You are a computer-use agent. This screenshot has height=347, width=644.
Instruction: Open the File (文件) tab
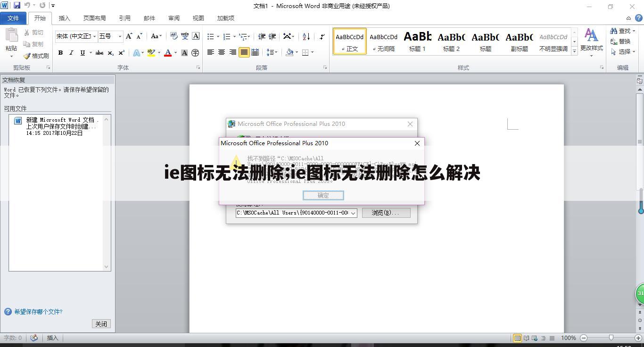[13, 18]
